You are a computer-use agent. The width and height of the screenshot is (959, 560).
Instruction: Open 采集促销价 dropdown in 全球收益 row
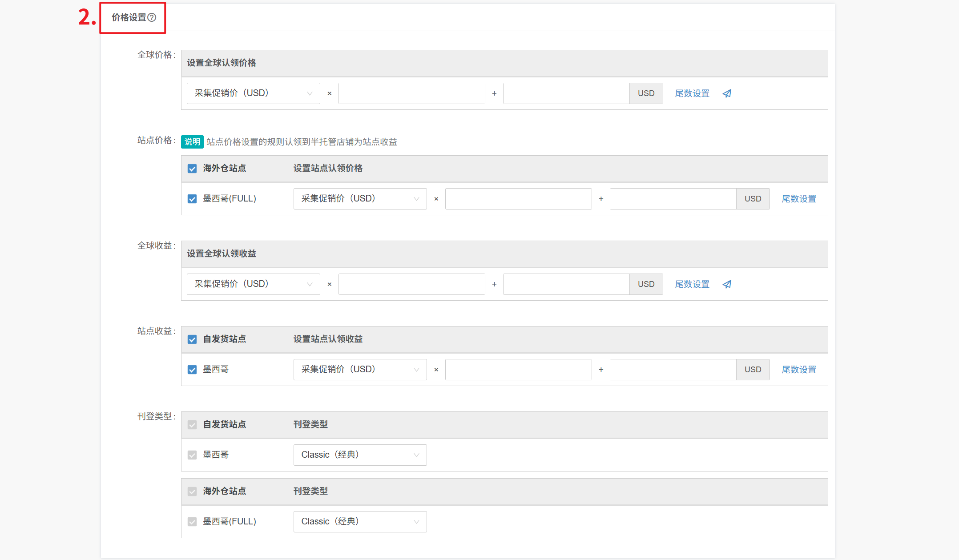253,284
